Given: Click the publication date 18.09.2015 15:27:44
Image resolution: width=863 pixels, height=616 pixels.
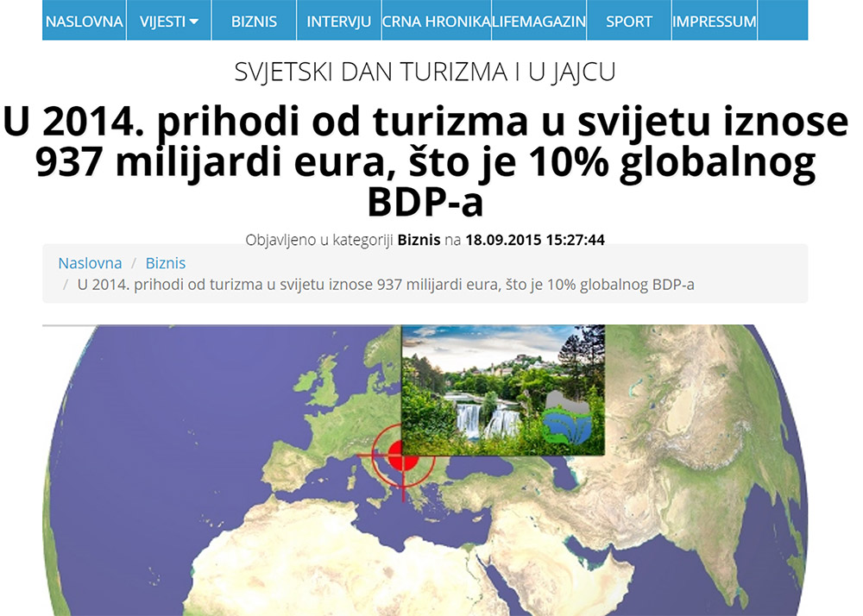Looking at the screenshot, I should click(535, 240).
